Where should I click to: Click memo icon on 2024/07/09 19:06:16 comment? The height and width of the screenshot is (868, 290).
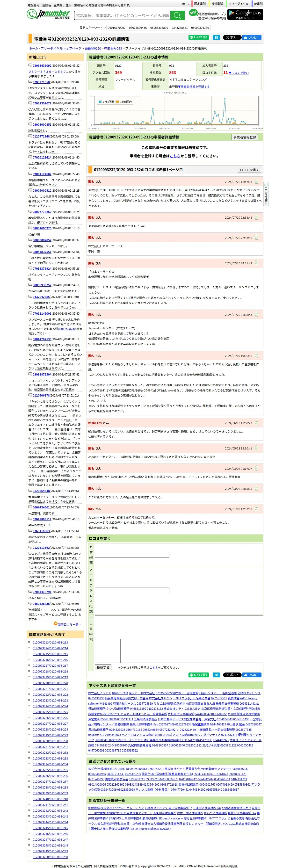(256, 355)
